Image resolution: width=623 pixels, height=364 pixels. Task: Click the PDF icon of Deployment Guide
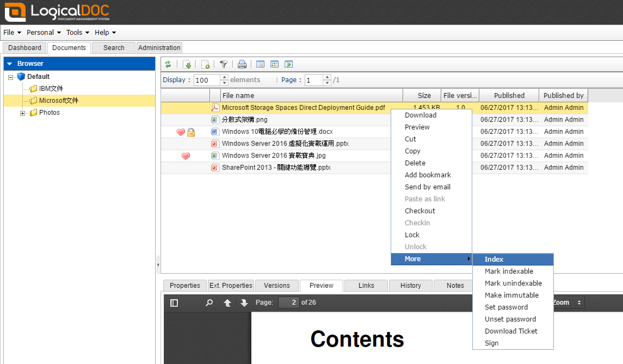(x=215, y=108)
